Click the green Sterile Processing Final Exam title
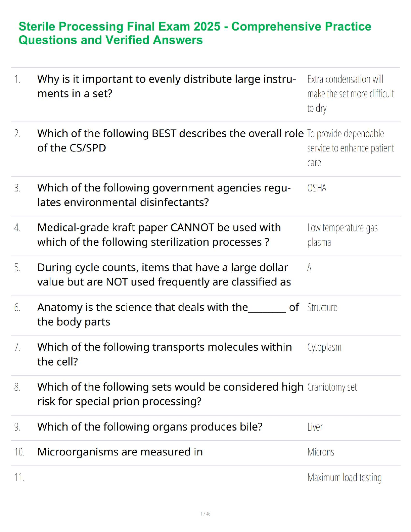The width and height of the screenshot is (411, 532). click(195, 33)
